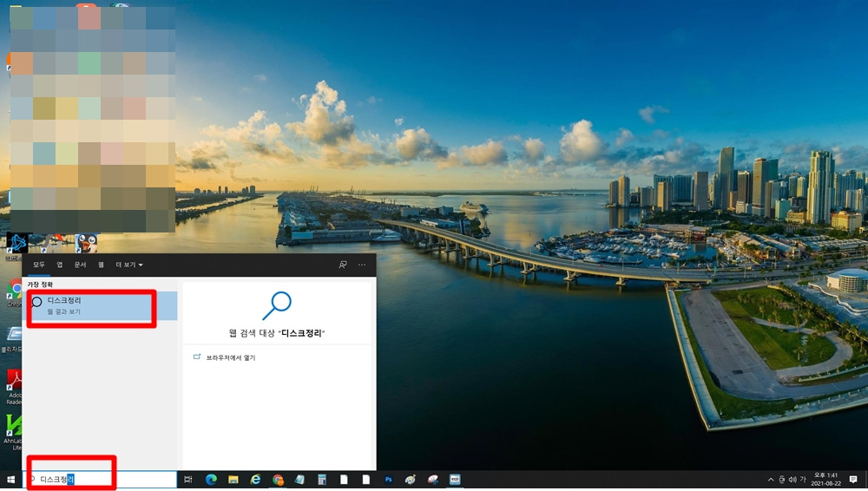
Task: Open the three-dot options menu in the search panel
Action: (x=361, y=265)
